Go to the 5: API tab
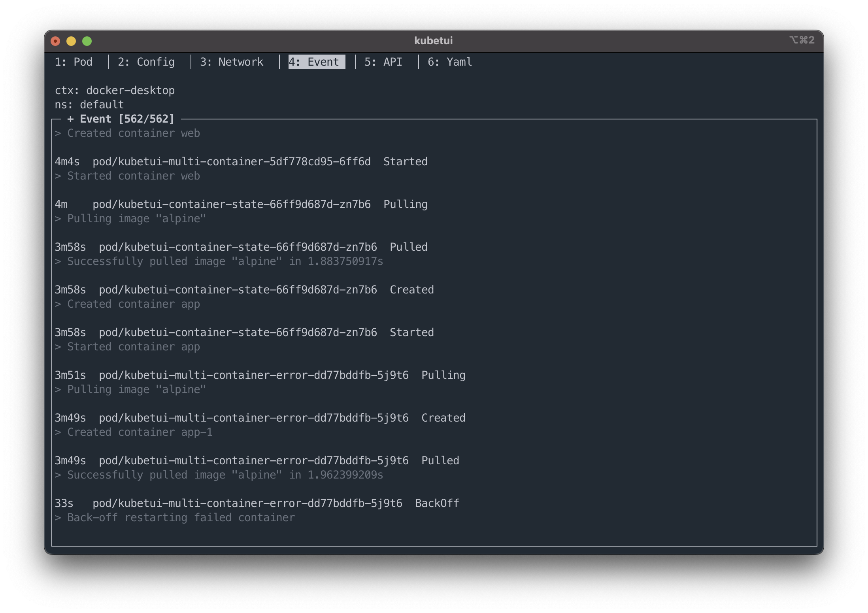Screen dimensions: 868x613 click(383, 62)
